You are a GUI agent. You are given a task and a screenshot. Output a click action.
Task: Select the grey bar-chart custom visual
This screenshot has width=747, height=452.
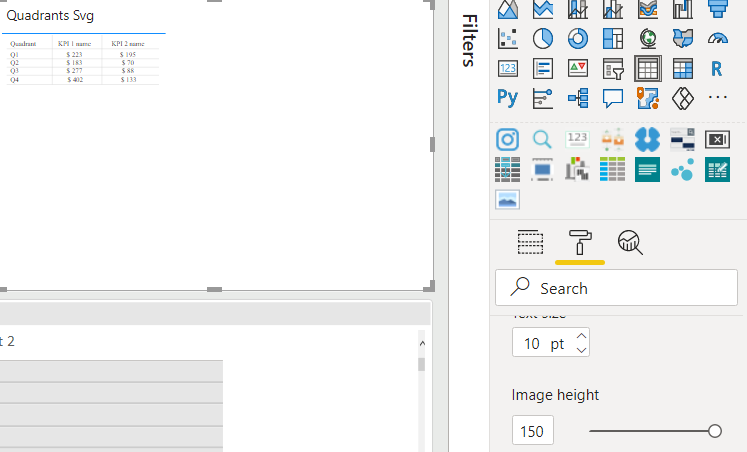(x=577, y=170)
